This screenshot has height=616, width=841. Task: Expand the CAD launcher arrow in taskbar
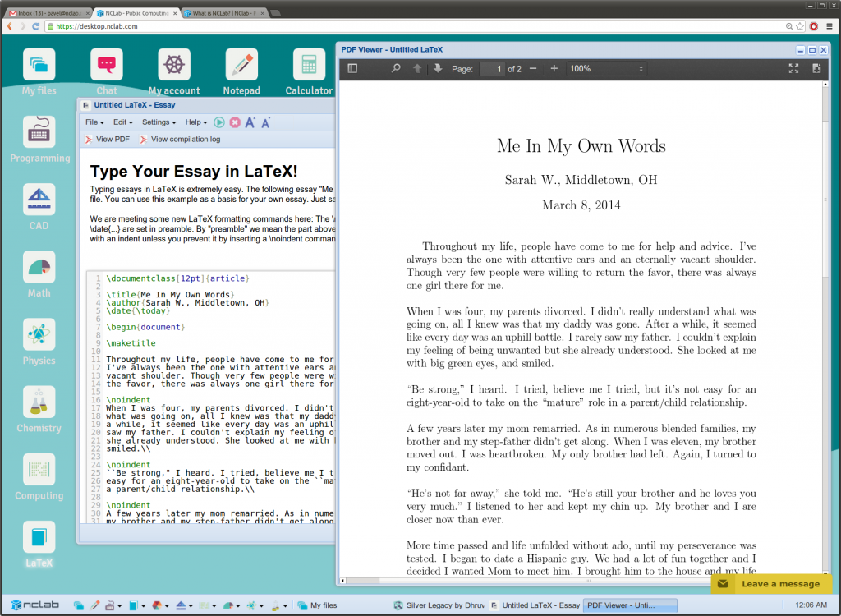(191, 606)
